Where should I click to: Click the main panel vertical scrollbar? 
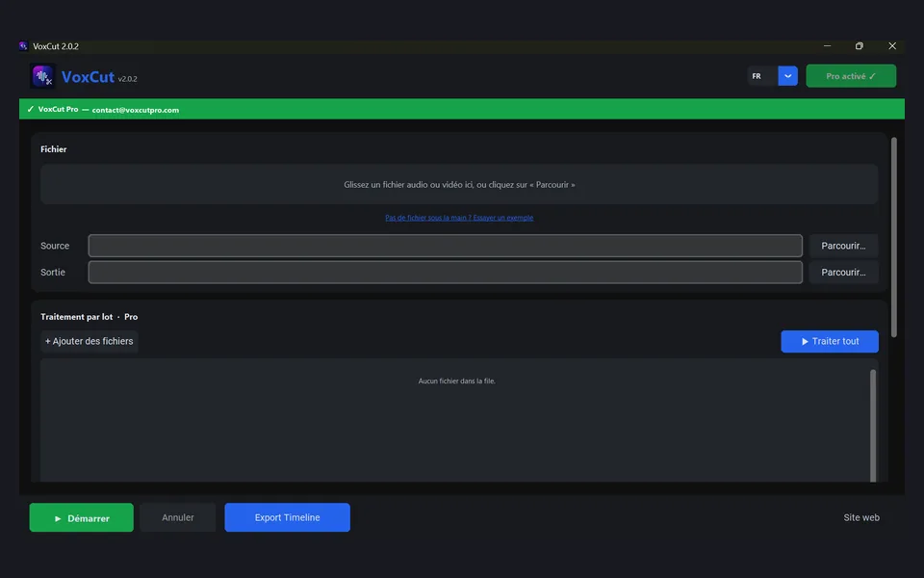894,237
